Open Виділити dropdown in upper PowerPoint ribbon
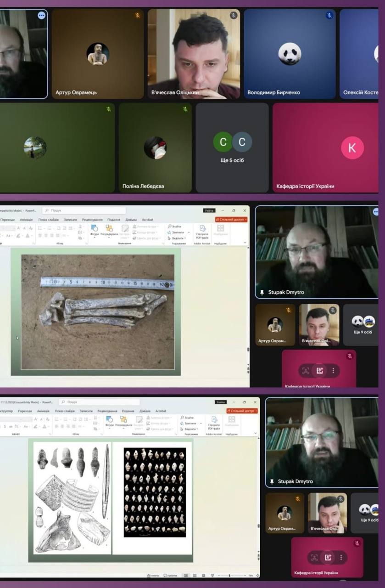This screenshot has height=588, width=385. point(179,238)
